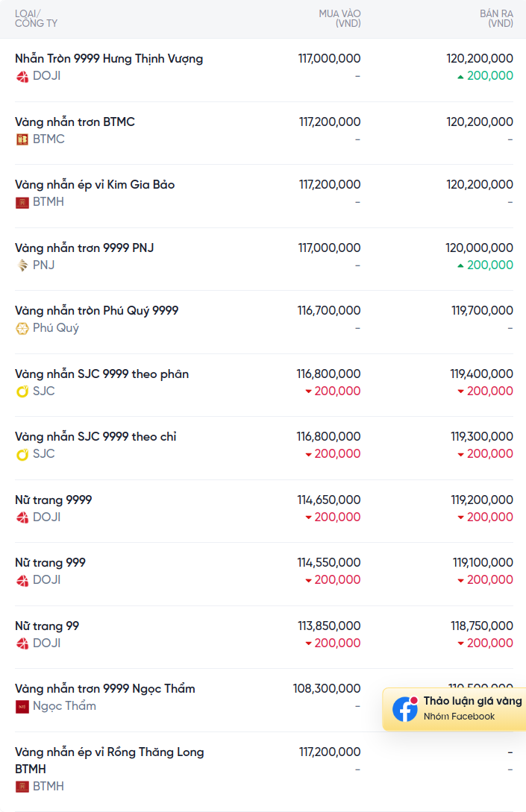Open 'Vàng nhẫn SJC 9999 theo chỉ'
This screenshot has height=812, width=526.
click(x=96, y=437)
